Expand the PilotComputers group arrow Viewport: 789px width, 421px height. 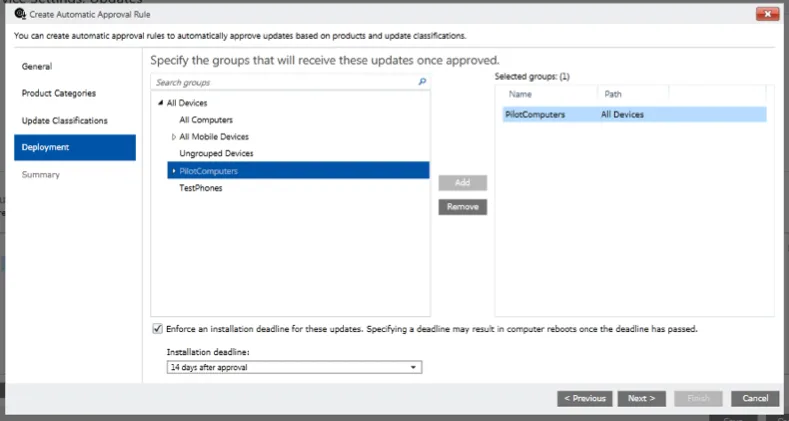pos(174,171)
